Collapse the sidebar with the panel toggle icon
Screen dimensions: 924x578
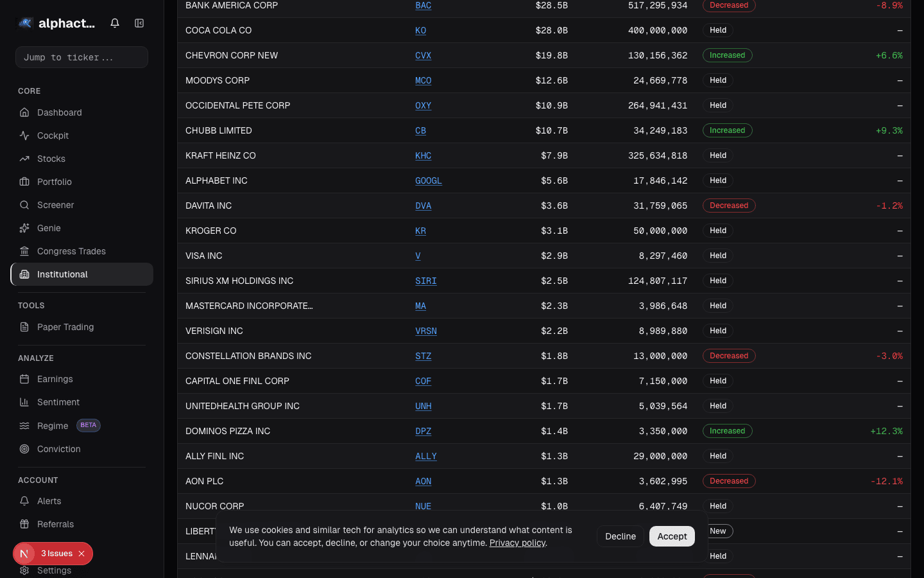click(139, 22)
